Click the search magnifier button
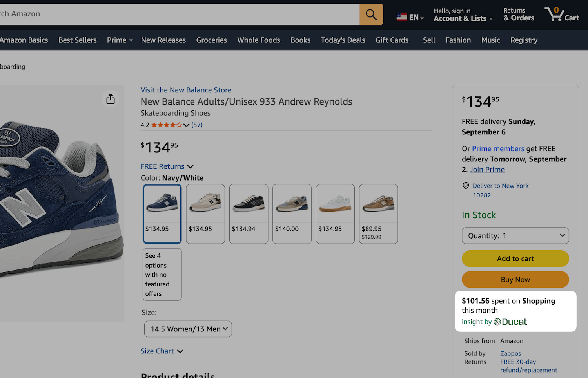The height and width of the screenshot is (378, 588). point(371,14)
